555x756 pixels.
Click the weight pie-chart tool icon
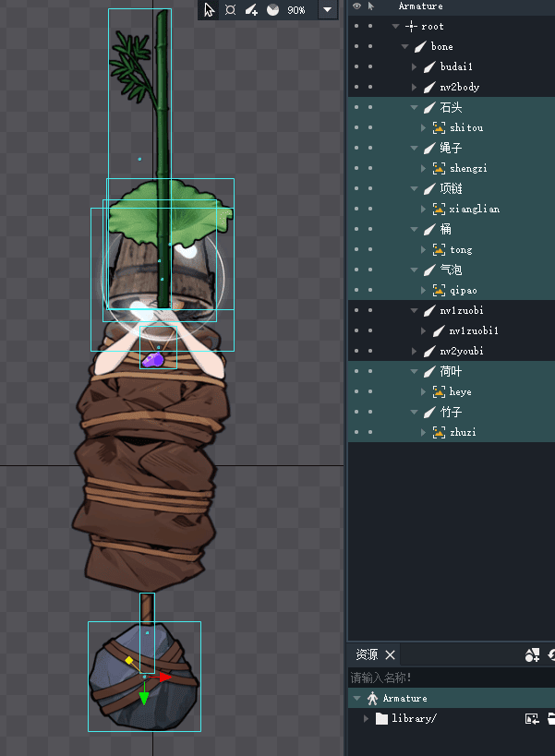point(273,9)
